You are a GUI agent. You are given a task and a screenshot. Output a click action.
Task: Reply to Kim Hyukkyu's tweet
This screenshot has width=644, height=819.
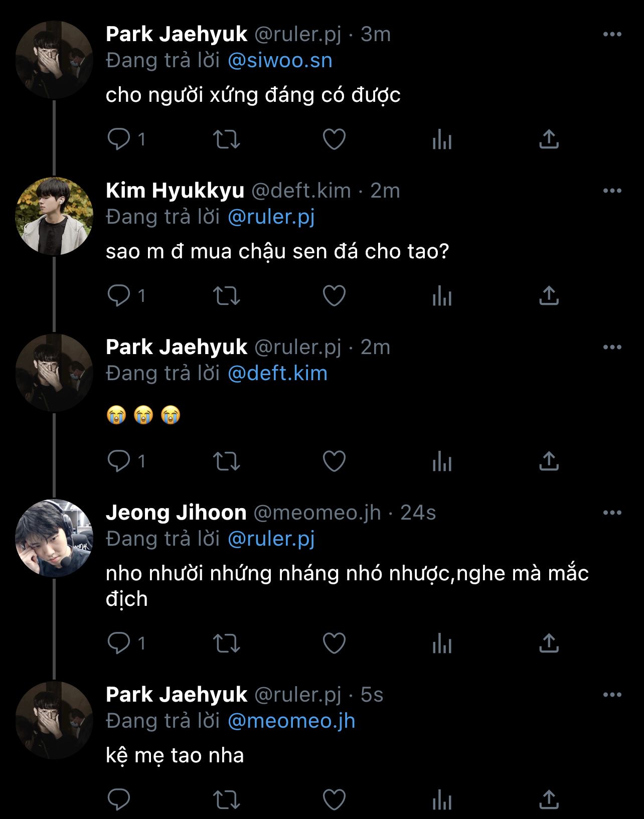(119, 295)
